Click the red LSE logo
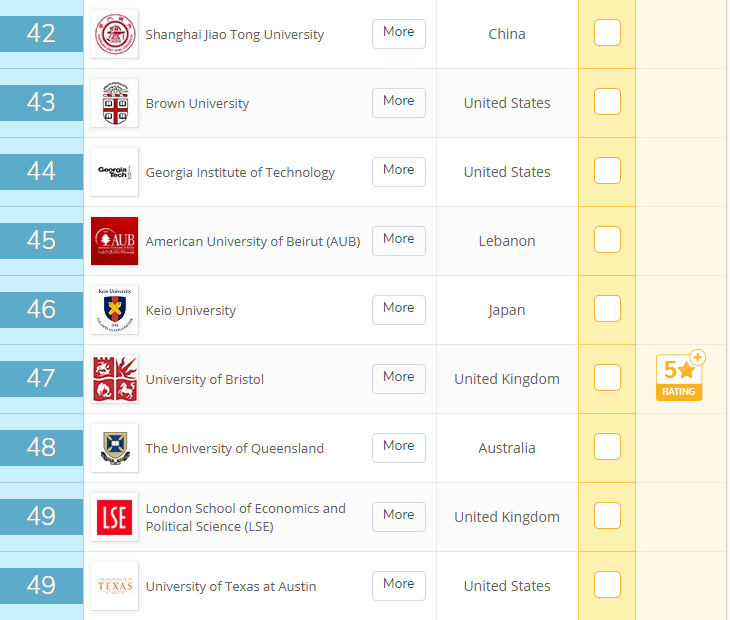The height and width of the screenshot is (620, 730). [114, 517]
